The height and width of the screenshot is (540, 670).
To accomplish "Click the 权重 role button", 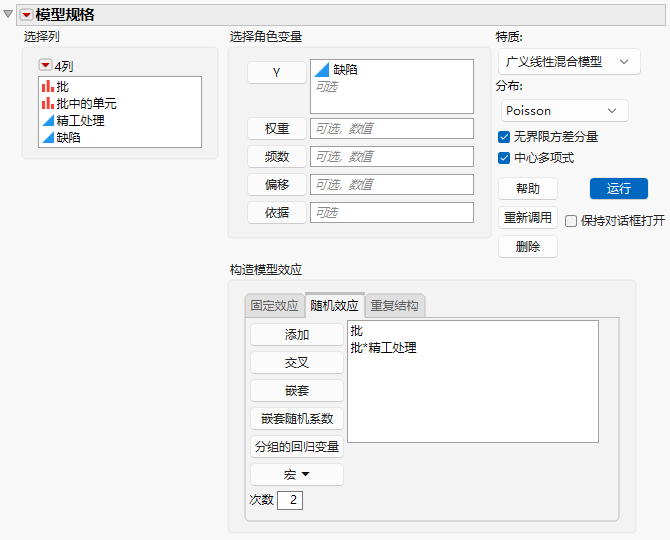I will [x=277, y=129].
